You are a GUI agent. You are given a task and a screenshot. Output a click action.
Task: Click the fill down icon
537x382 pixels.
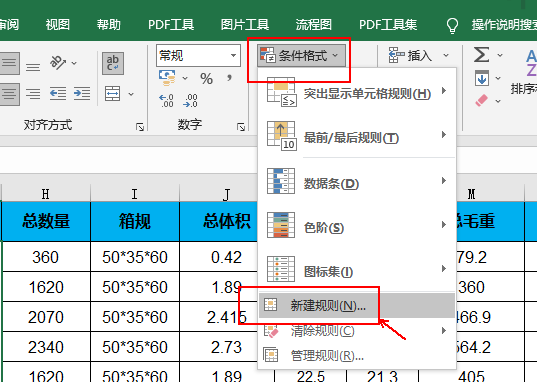pos(482,78)
